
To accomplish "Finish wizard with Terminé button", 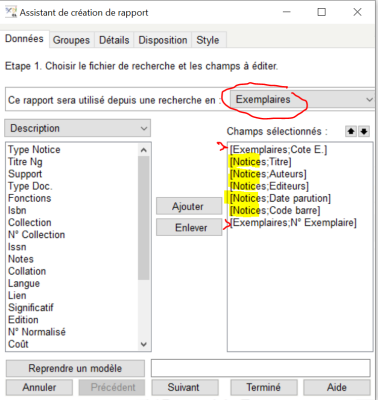I will pos(264,387).
